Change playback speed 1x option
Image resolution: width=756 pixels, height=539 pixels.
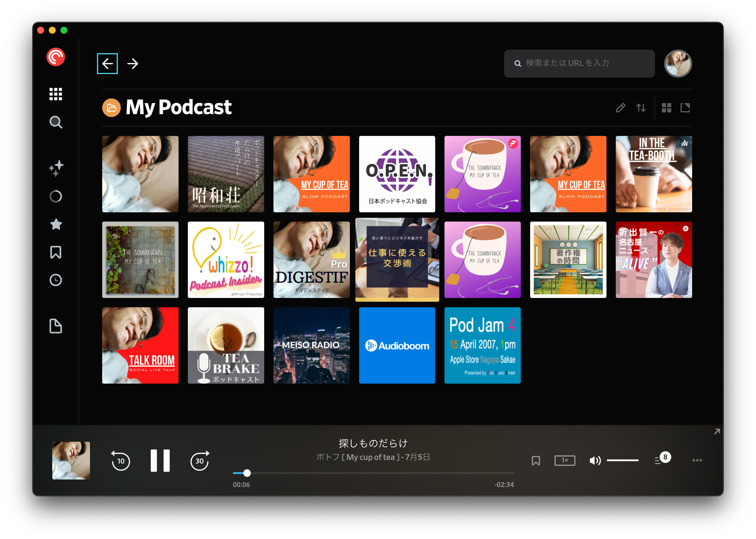pyautogui.click(x=565, y=460)
